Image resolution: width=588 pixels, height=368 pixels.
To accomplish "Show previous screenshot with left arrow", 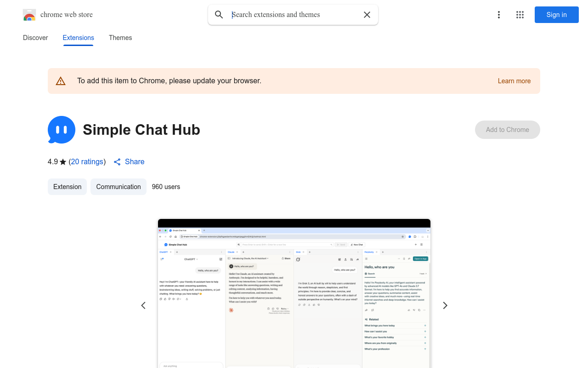I will coord(143,305).
